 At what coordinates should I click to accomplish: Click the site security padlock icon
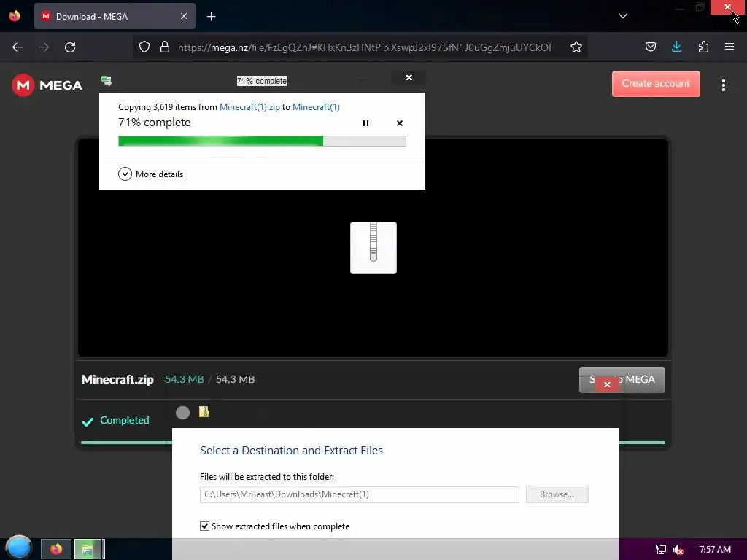click(165, 47)
